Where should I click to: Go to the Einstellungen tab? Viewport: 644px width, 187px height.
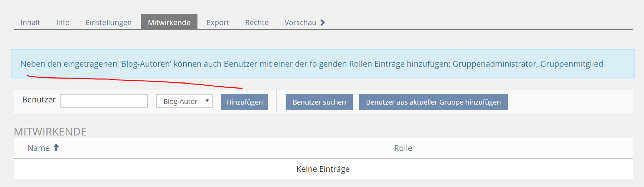(x=109, y=23)
